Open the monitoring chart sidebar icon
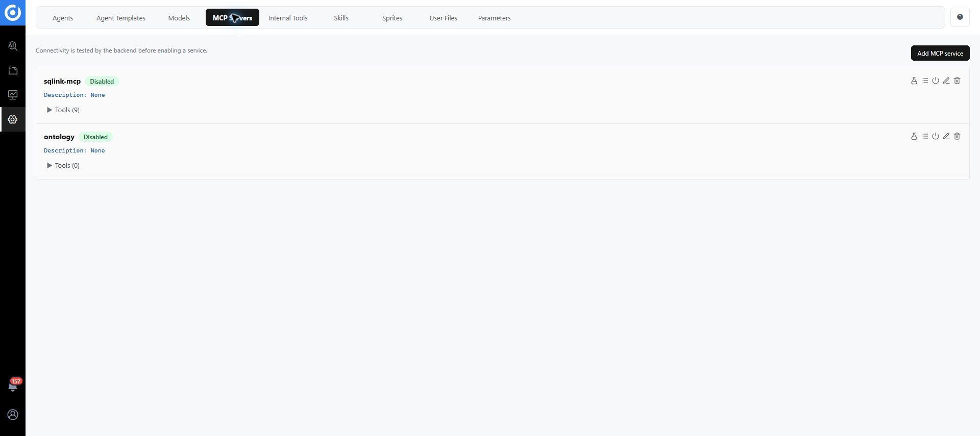The height and width of the screenshot is (436, 980). 13,95
